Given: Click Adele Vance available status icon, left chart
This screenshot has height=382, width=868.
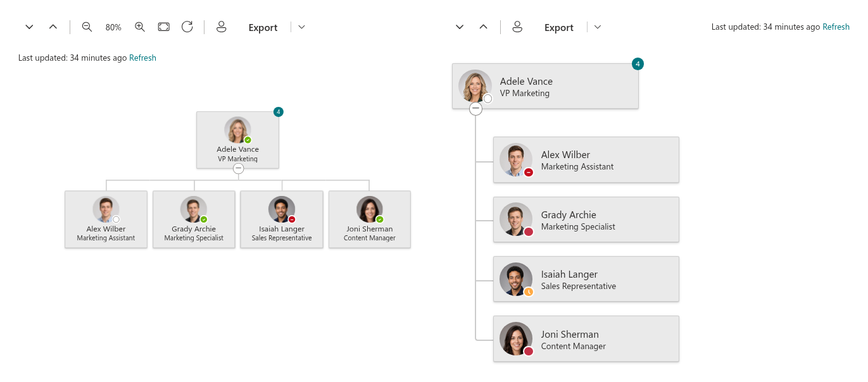Looking at the screenshot, I should (x=248, y=140).
